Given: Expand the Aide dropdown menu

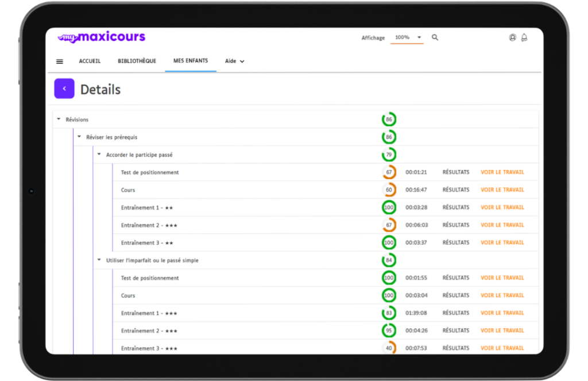Looking at the screenshot, I should [x=234, y=61].
